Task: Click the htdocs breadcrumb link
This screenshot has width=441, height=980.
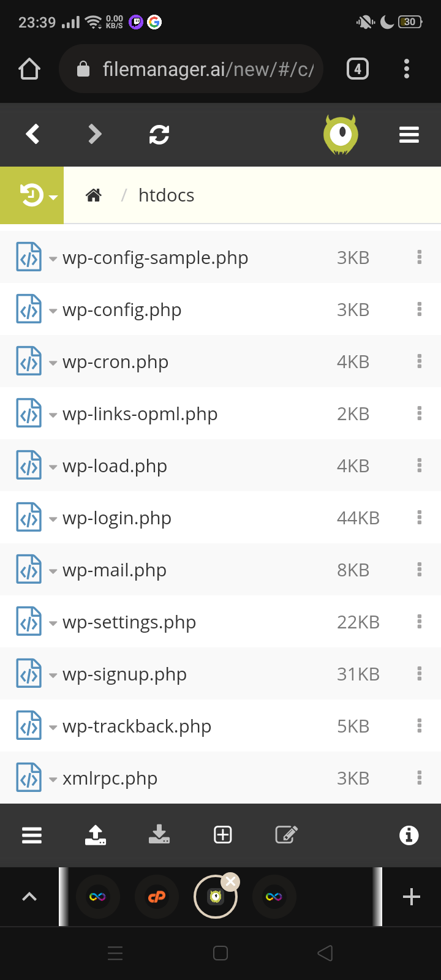Action: (166, 195)
